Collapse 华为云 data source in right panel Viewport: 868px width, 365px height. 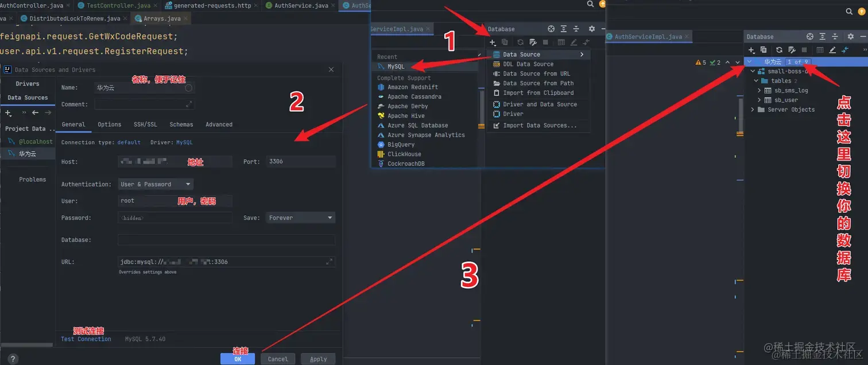pos(750,61)
